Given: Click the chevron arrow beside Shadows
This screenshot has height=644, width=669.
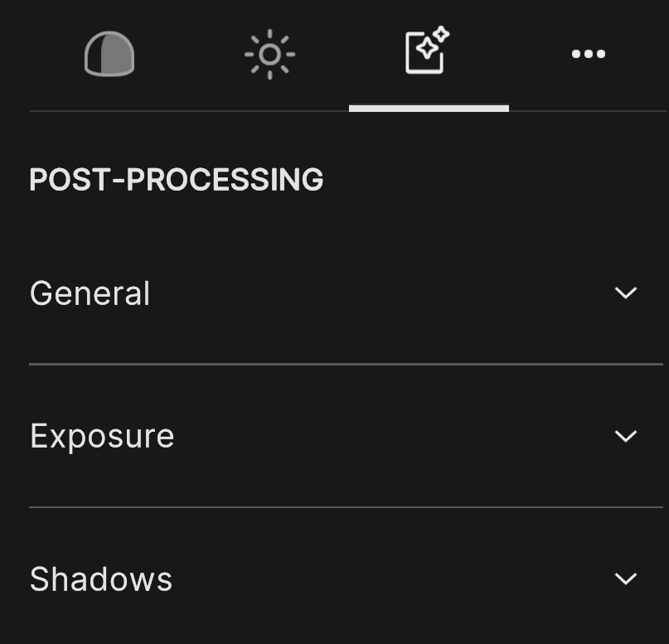Looking at the screenshot, I should pos(625,579).
